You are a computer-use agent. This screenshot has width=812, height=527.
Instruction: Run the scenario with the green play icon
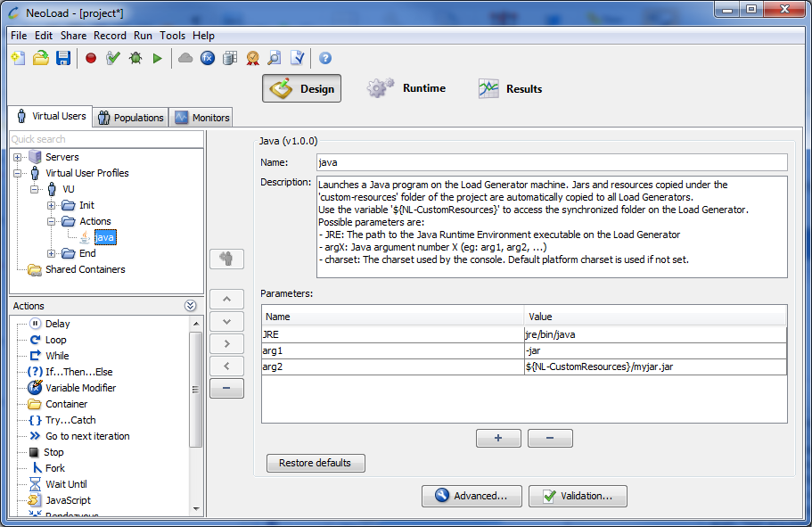(x=158, y=58)
